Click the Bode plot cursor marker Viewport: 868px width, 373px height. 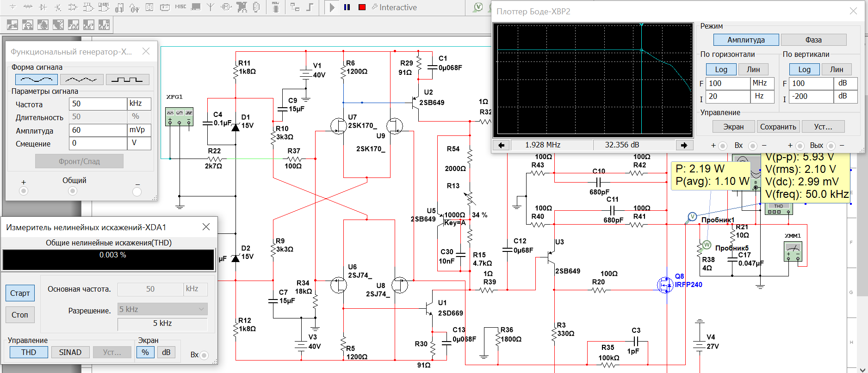[x=641, y=50]
